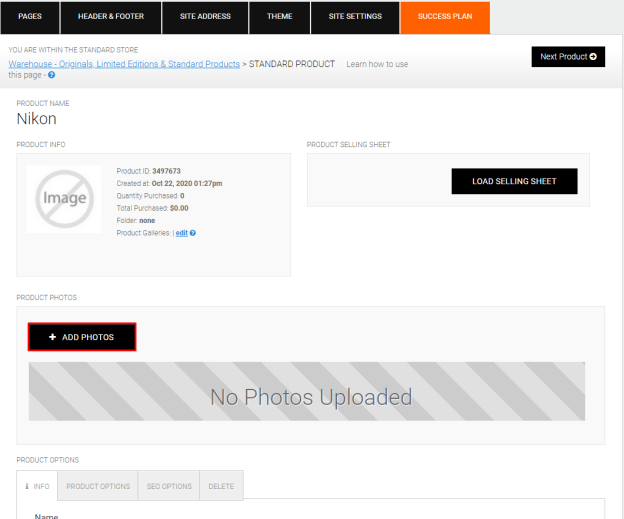Click the no-image product thumbnail placeholder
624x519 pixels.
(x=64, y=199)
